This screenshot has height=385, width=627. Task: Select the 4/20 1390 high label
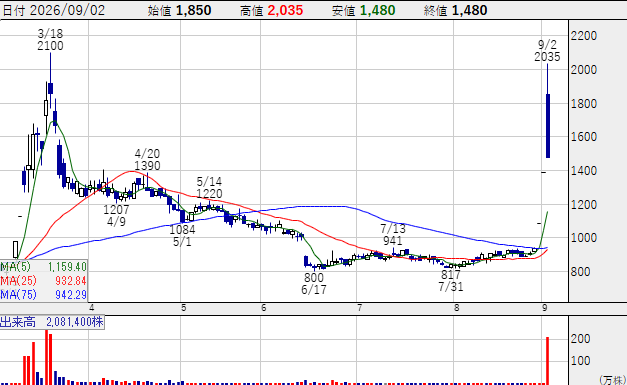[147, 160]
